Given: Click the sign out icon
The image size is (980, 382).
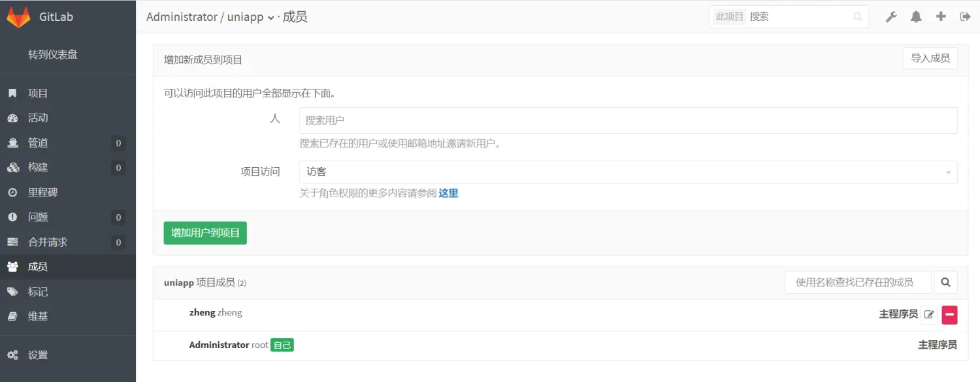Looking at the screenshot, I should [965, 17].
